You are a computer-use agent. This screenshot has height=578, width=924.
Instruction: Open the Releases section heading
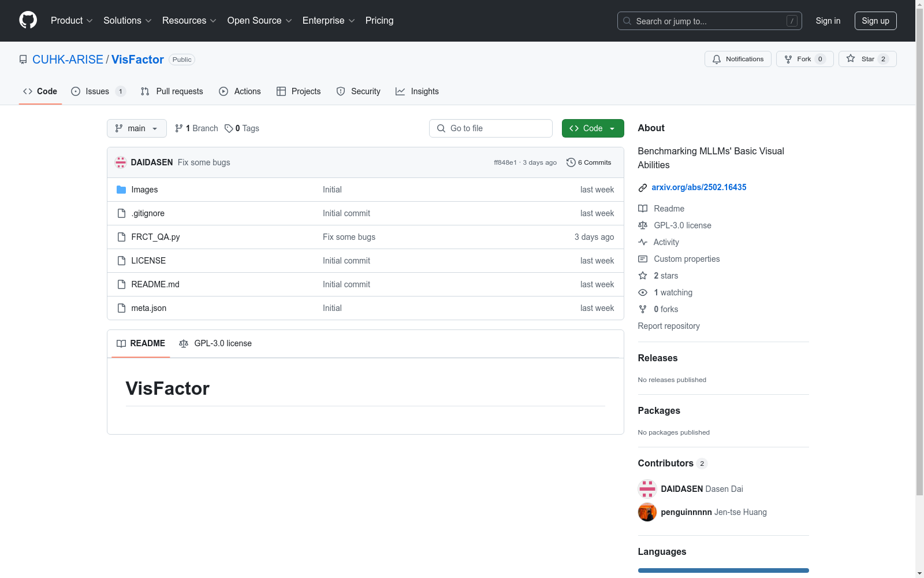tap(658, 358)
